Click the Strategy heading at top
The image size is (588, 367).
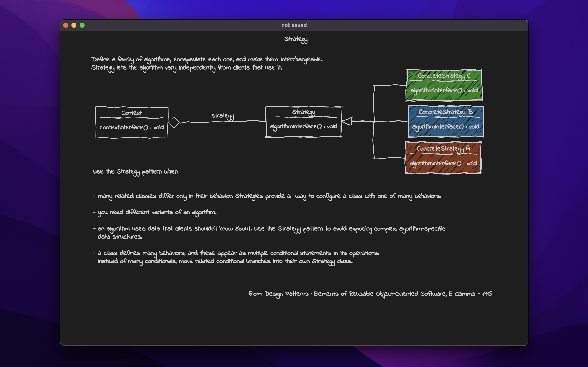pyautogui.click(x=296, y=39)
